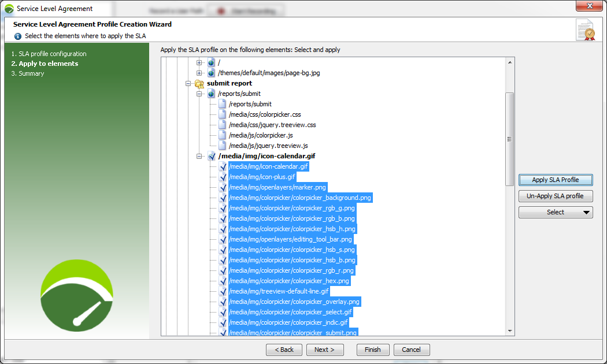
Task: Expand the "/" page node
Action: (199, 62)
